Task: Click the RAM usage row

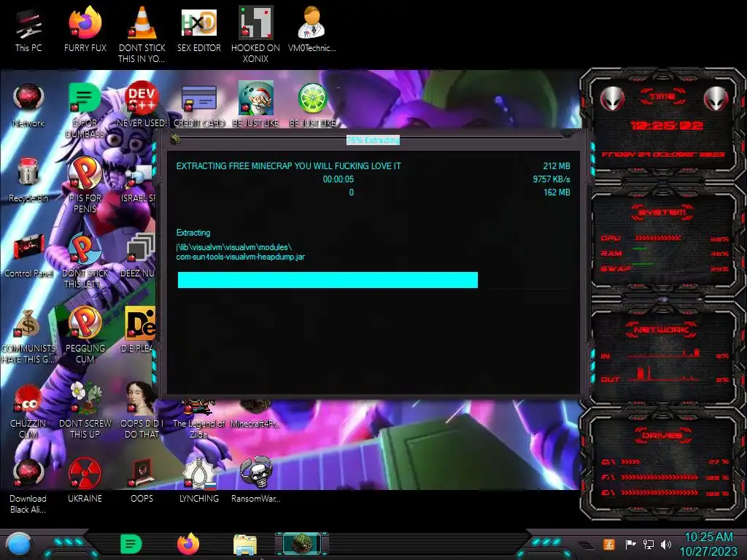Action: pos(665,253)
